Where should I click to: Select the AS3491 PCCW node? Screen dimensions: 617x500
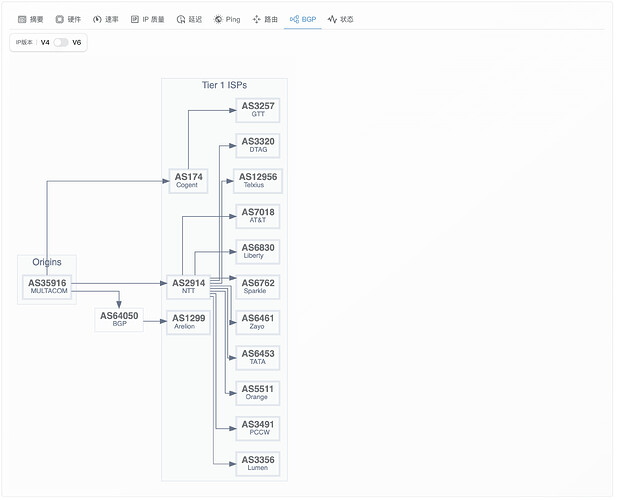pyautogui.click(x=258, y=428)
